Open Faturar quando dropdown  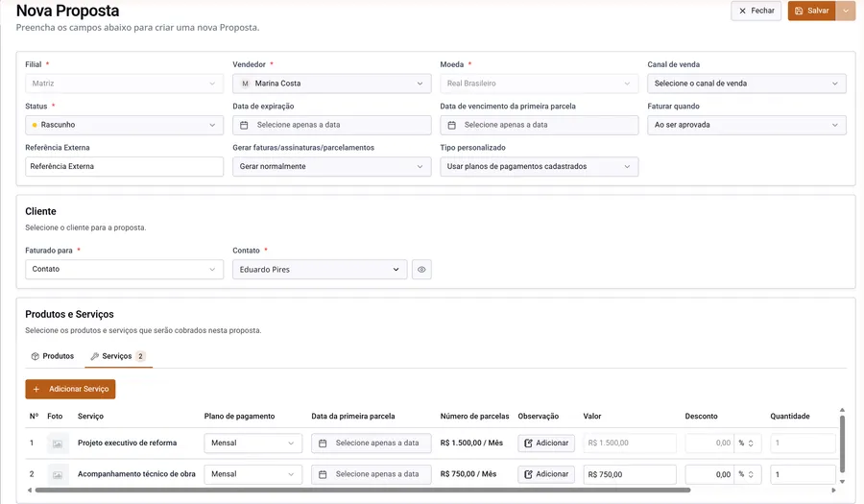pyautogui.click(x=747, y=125)
